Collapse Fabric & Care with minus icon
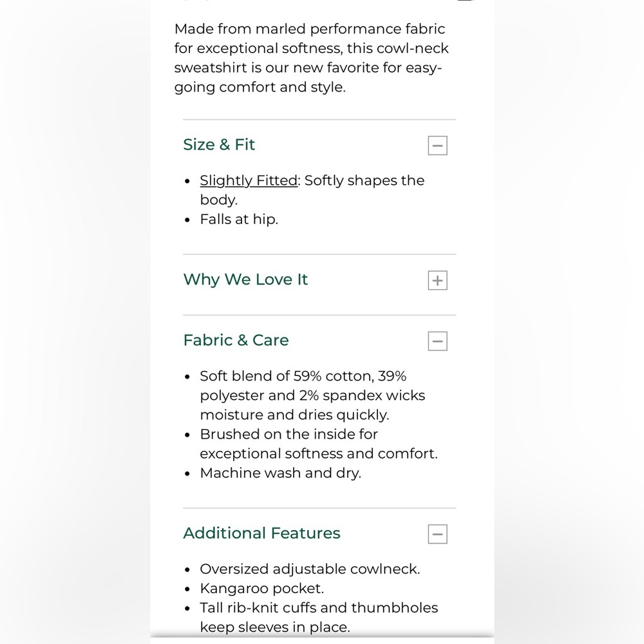This screenshot has width=644, height=644. click(x=437, y=341)
